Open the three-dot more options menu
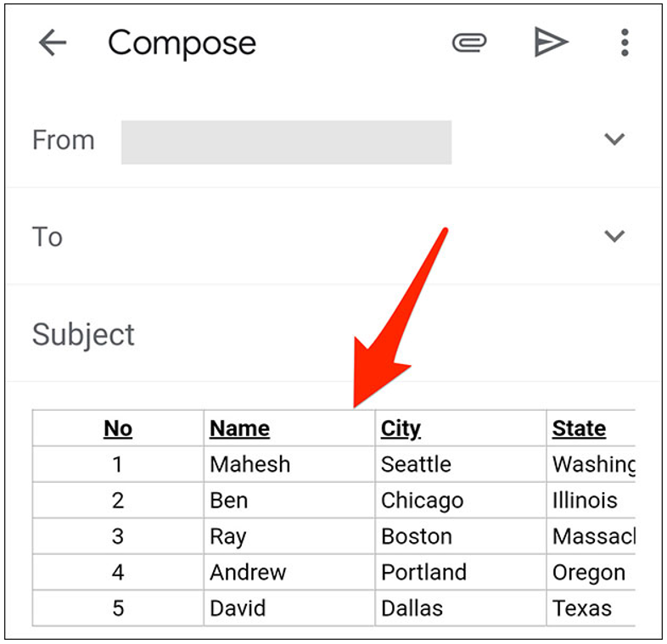 pyautogui.click(x=625, y=42)
